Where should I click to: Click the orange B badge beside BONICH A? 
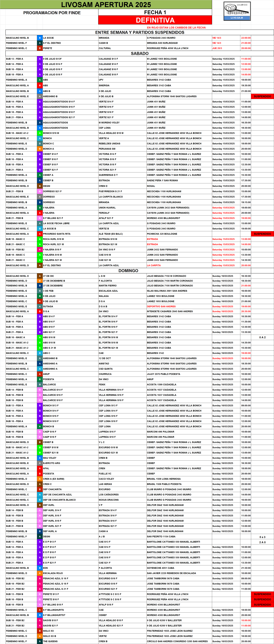point(40,149)
